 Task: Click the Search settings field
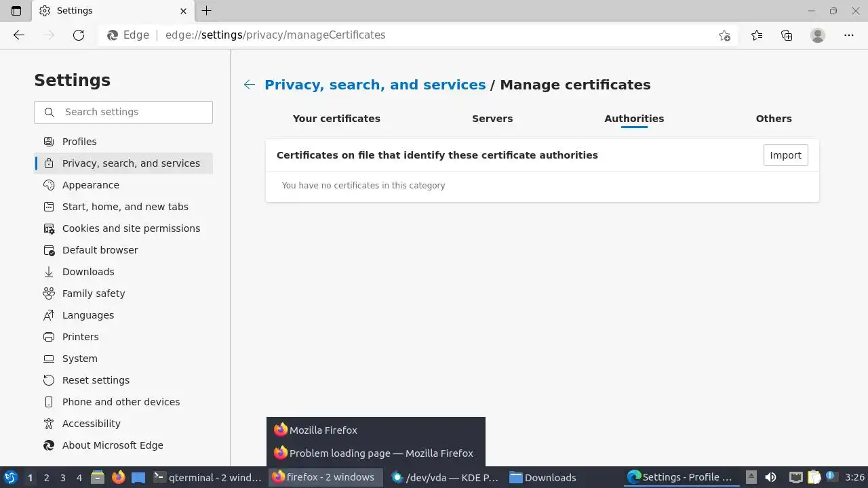(123, 113)
